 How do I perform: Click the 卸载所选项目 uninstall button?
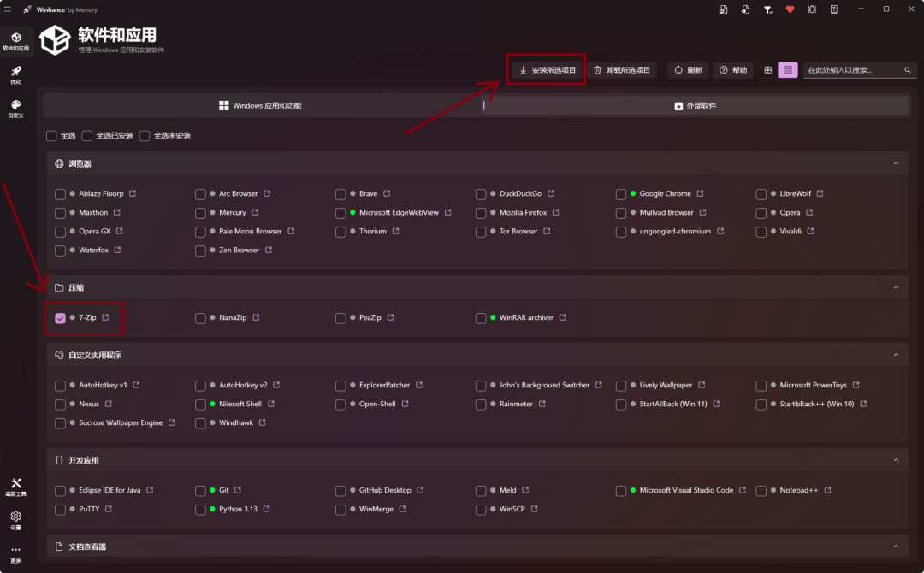click(x=622, y=70)
